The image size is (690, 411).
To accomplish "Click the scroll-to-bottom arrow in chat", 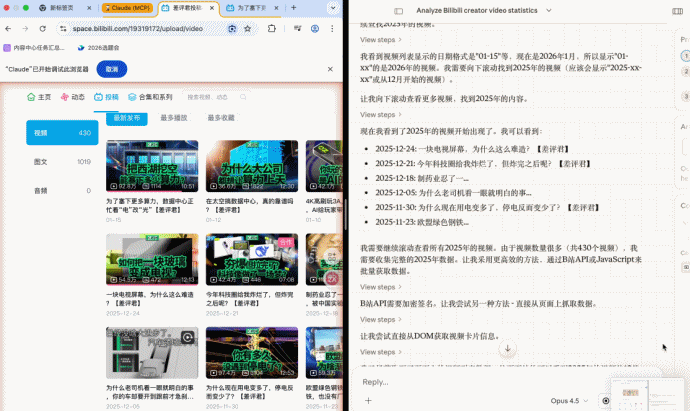I will coord(507,348).
